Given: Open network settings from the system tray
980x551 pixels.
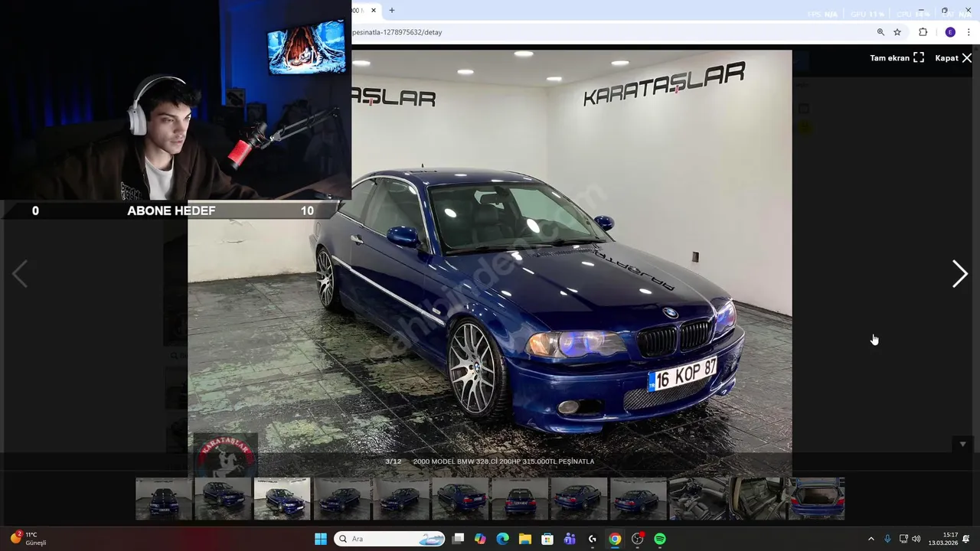Looking at the screenshot, I should pos(903,539).
